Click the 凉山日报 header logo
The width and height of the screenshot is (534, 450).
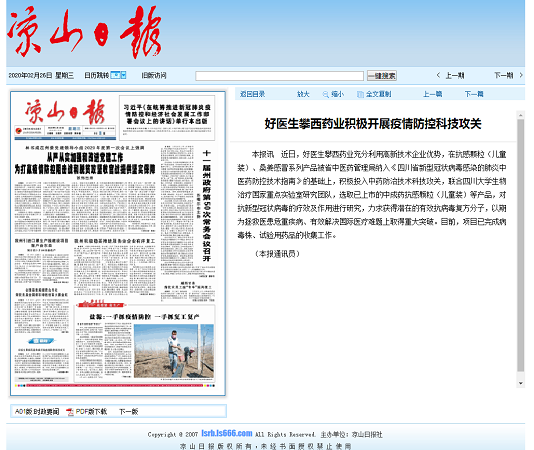coord(84,32)
